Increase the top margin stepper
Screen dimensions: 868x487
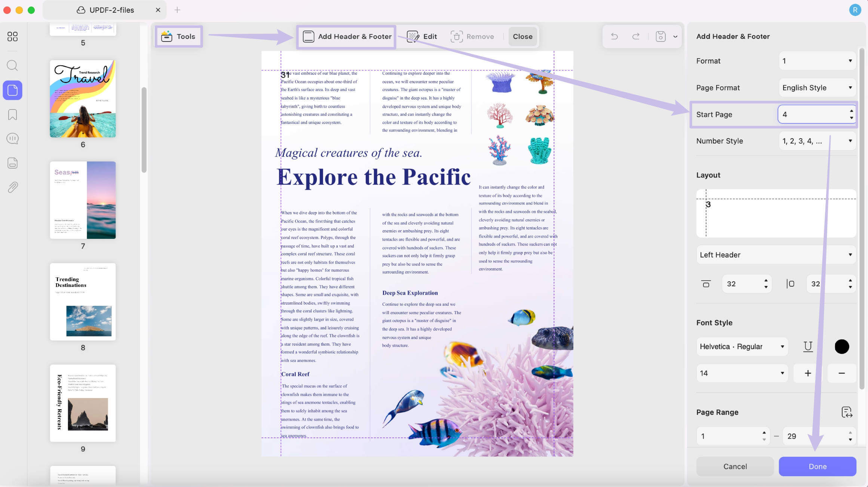click(766, 281)
